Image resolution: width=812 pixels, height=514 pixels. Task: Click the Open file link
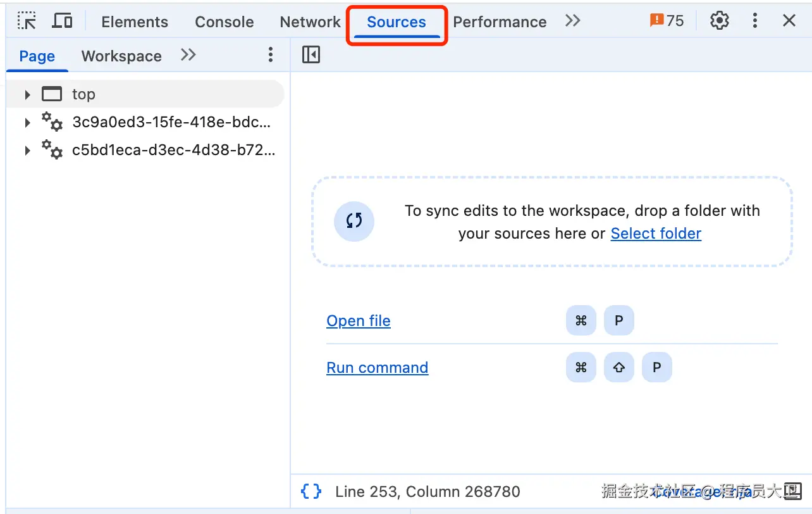pyautogui.click(x=359, y=321)
